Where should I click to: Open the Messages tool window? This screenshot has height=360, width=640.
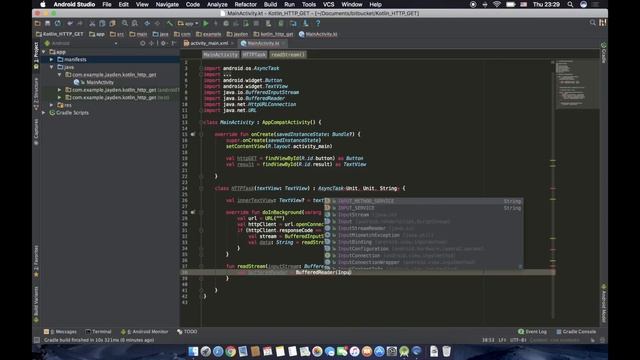tap(60, 332)
